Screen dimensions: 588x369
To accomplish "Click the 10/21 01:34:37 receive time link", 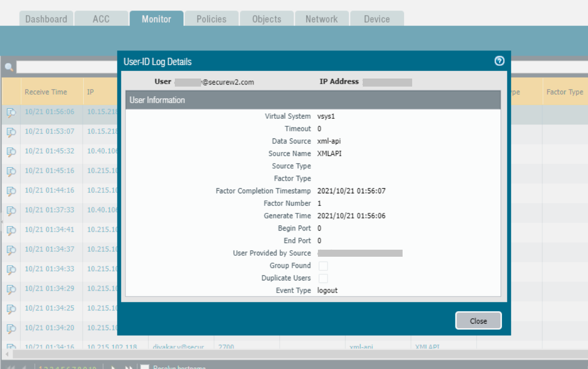I will point(49,249).
